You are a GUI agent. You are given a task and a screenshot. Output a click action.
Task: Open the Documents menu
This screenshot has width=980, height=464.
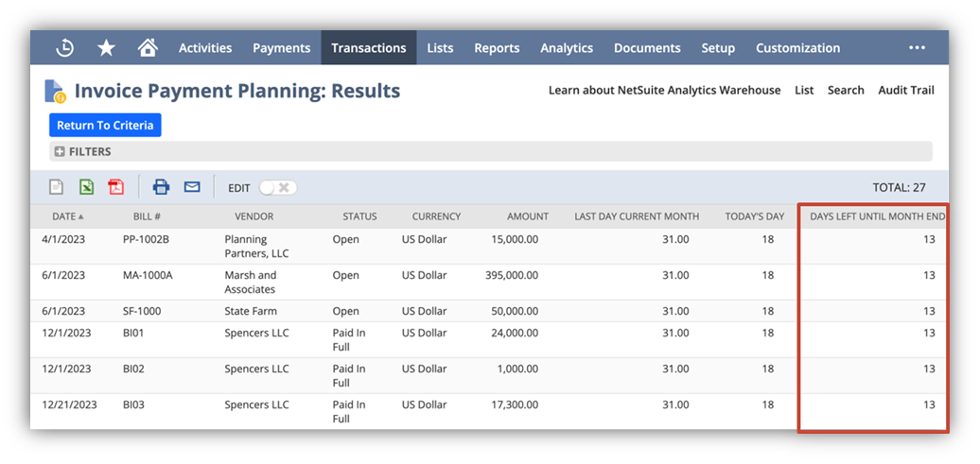point(647,48)
